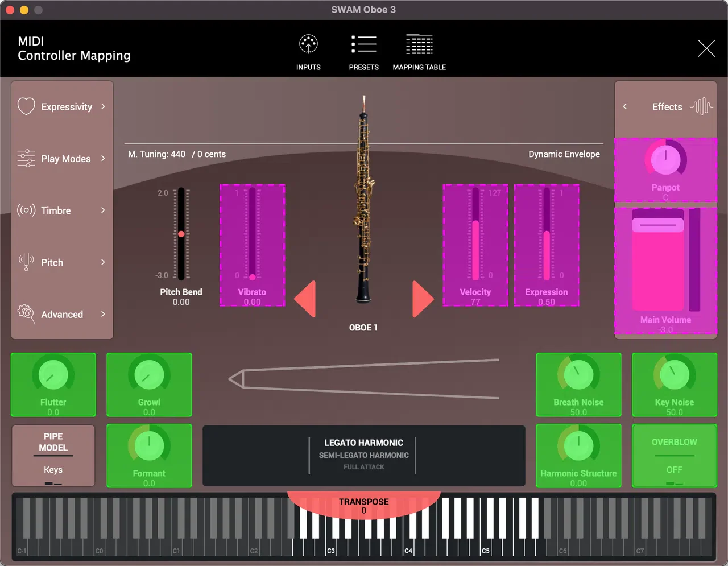728x566 pixels.
Task: Click the Expression value 0.50
Action: (547, 302)
